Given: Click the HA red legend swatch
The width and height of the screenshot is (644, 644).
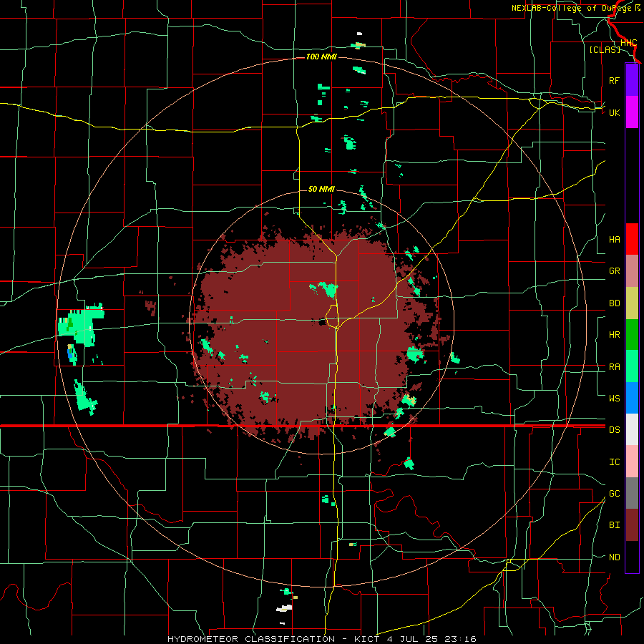Looking at the screenshot, I should [632, 239].
